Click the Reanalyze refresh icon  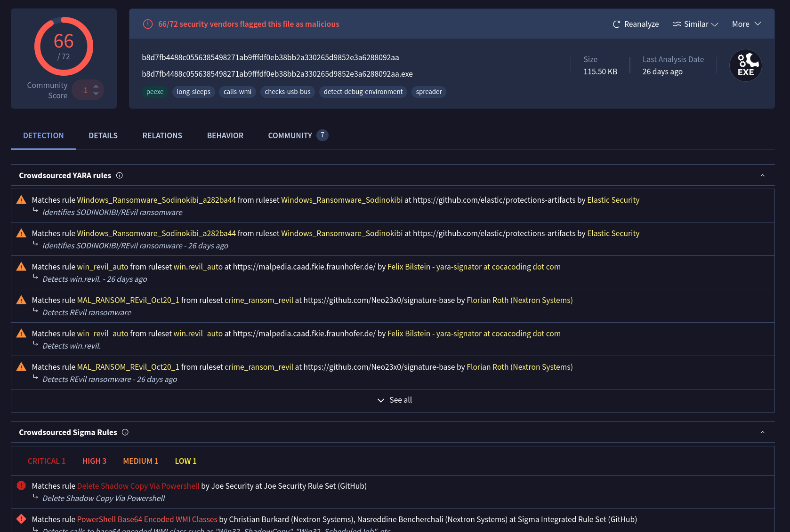(x=616, y=24)
